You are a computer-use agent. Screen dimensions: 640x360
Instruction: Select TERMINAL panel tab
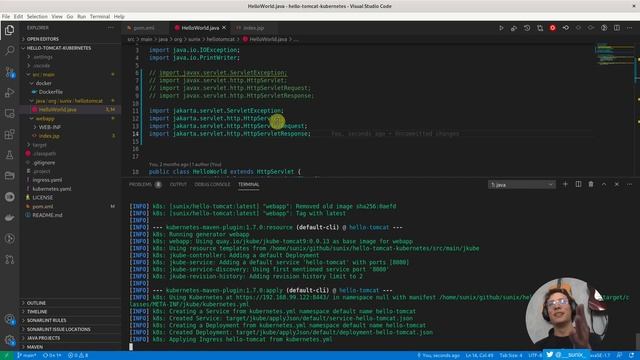pos(249,184)
